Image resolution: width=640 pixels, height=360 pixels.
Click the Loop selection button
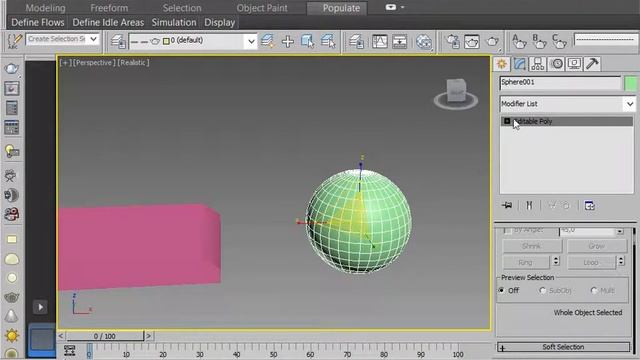[591, 262]
